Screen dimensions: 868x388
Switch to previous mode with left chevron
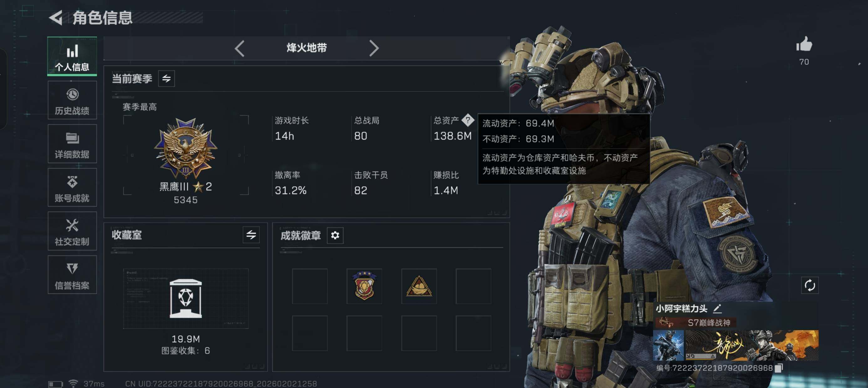[x=240, y=48]
